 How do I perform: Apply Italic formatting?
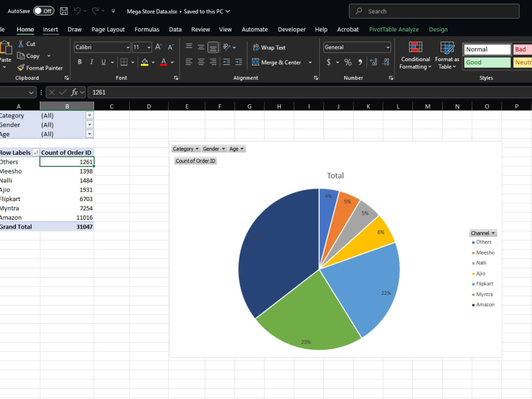point(92,62)
